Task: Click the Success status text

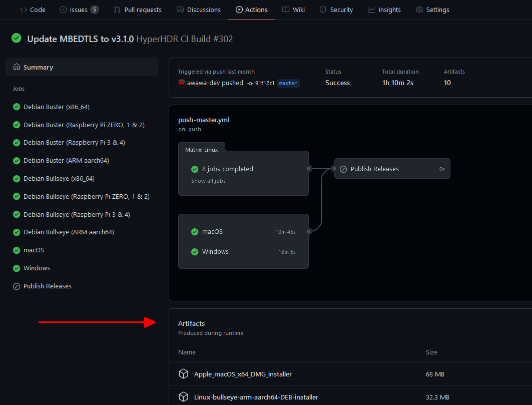Action: [337, 83]
